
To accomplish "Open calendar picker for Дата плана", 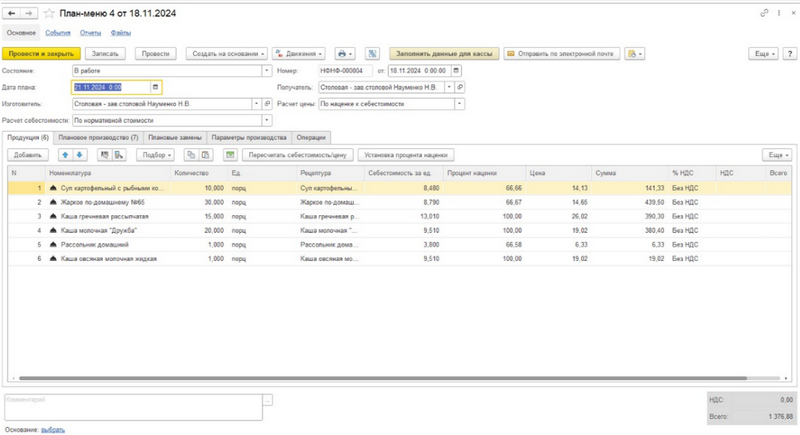I will coord(155,87).
